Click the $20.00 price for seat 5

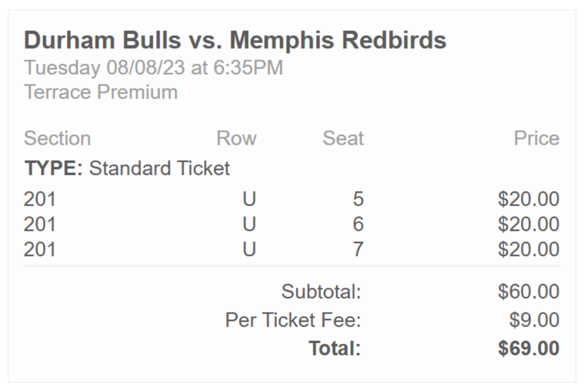click(x=529, y=199)
